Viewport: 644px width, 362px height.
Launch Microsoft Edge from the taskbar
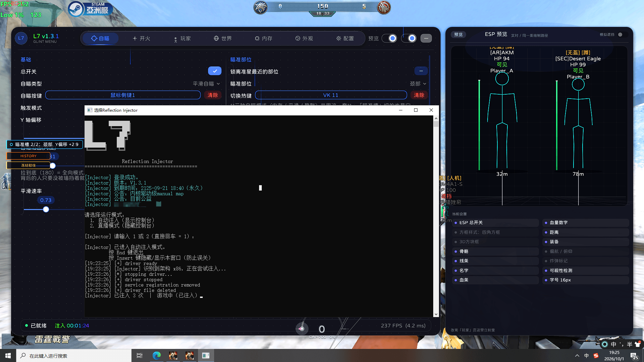(156, 356)
